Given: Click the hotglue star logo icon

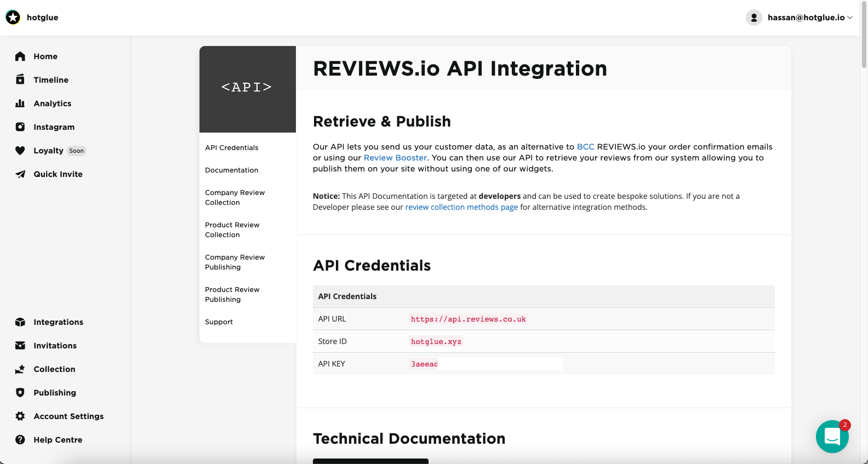Looking at the screenshot, I should click(13, 18).
